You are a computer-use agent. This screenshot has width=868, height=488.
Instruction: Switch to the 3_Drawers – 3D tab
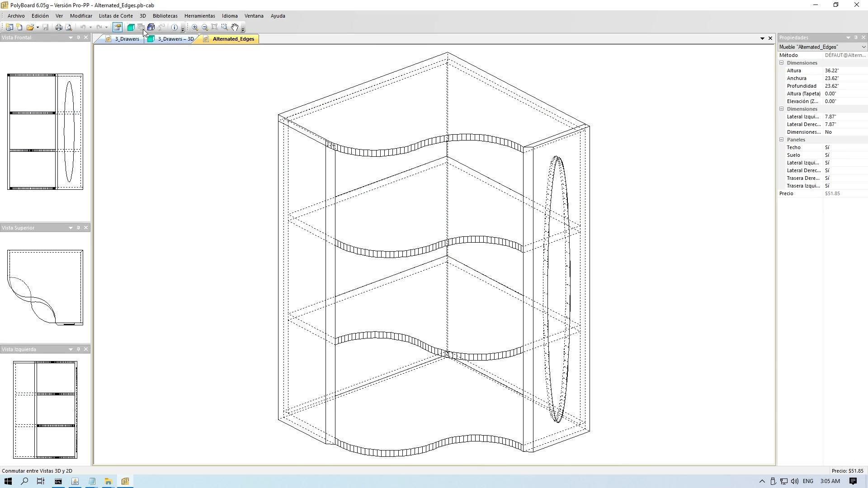tap(175, 39)
